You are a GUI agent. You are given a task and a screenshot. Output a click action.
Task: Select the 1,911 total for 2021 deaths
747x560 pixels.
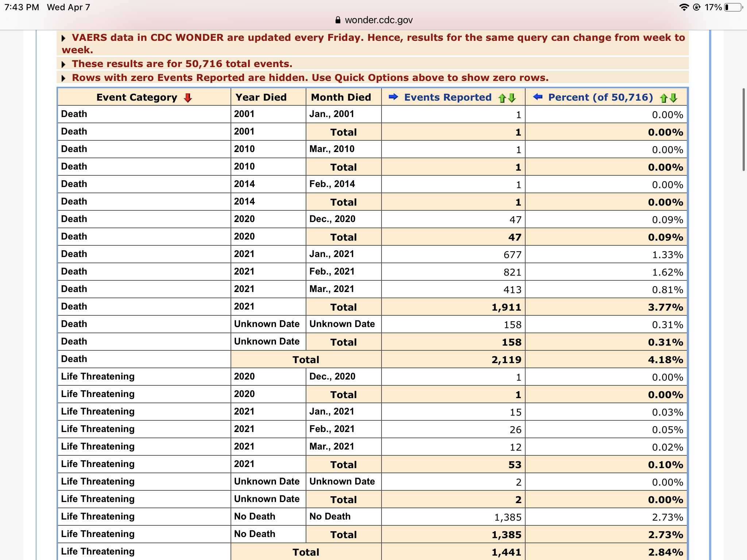[x=453, y=307]
